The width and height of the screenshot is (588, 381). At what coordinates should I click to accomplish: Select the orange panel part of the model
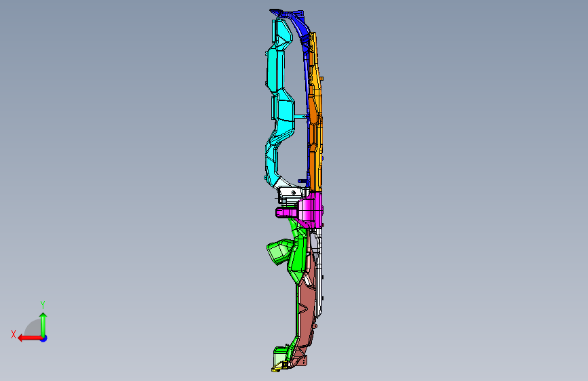pyautogui.click(x=316, y=113)
